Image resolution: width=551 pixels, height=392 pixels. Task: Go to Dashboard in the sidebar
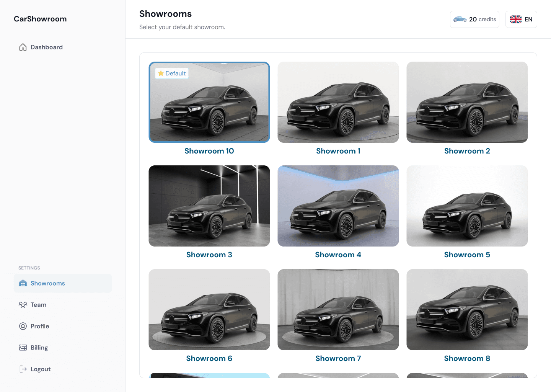(x=63, y=47)
